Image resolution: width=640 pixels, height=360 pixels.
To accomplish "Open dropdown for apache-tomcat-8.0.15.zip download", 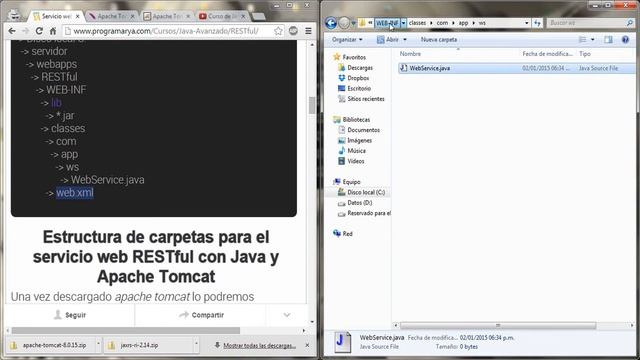I will click(x=98, y=345).
